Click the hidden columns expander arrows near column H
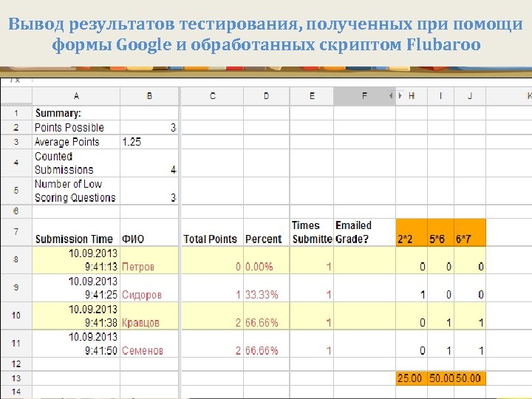This screenshot has height=399, width=532. click(395, 96)
